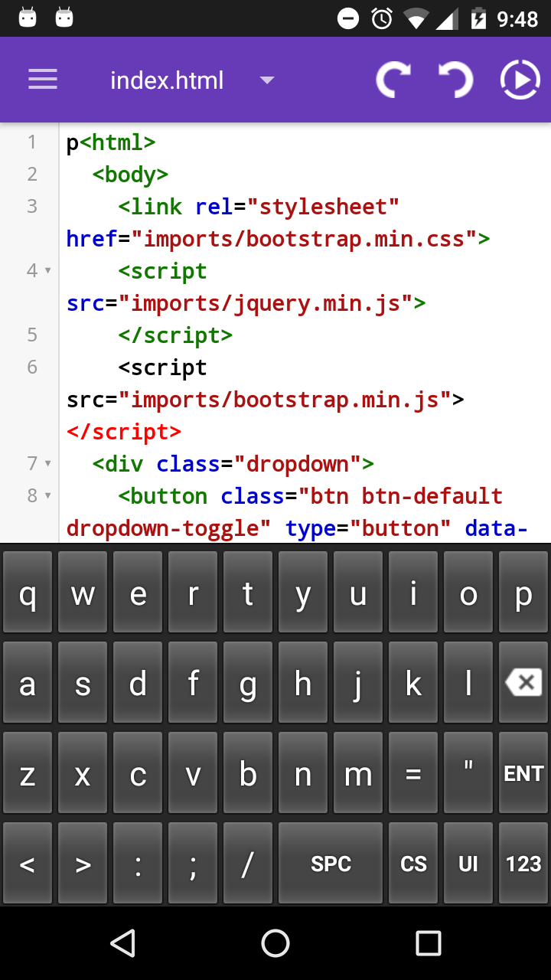Open the hamburger navigation menu
Image resolution: width=551 pixels, height=980 pixels.
(43, 80)
